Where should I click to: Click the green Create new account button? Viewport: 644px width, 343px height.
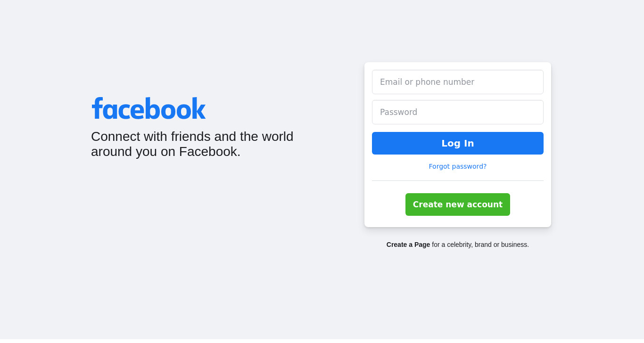(458, 204)
